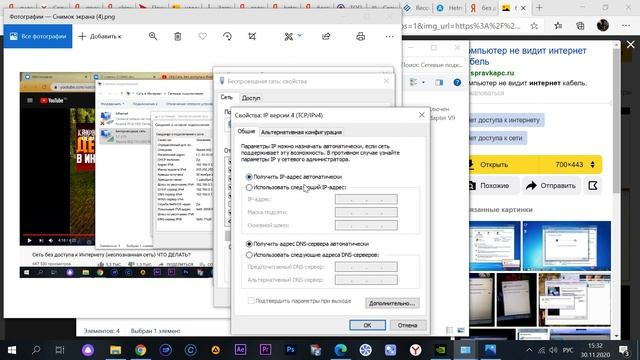Go back to Все фотографии
The image size is (640, 360).
38,36
